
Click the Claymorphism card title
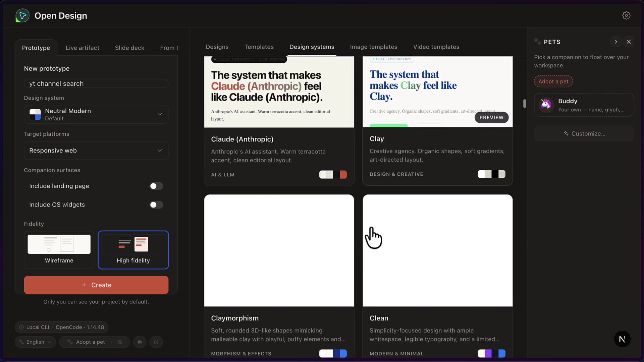tap(235, 318)
